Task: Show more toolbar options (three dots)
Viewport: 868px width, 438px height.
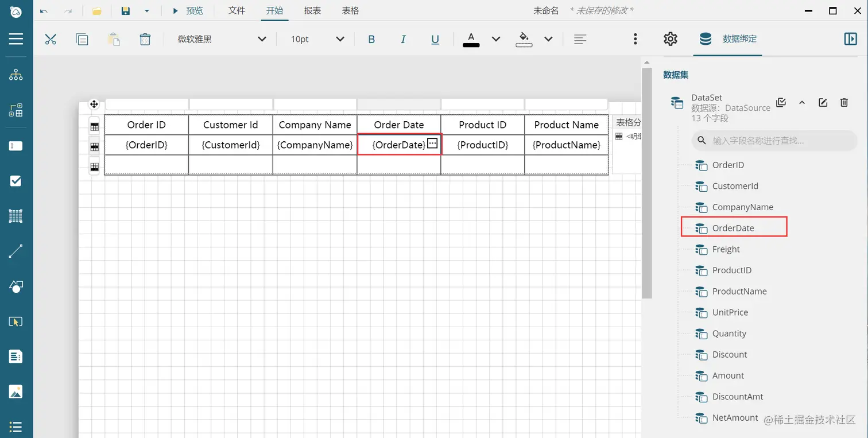Action: coord(635,38)
